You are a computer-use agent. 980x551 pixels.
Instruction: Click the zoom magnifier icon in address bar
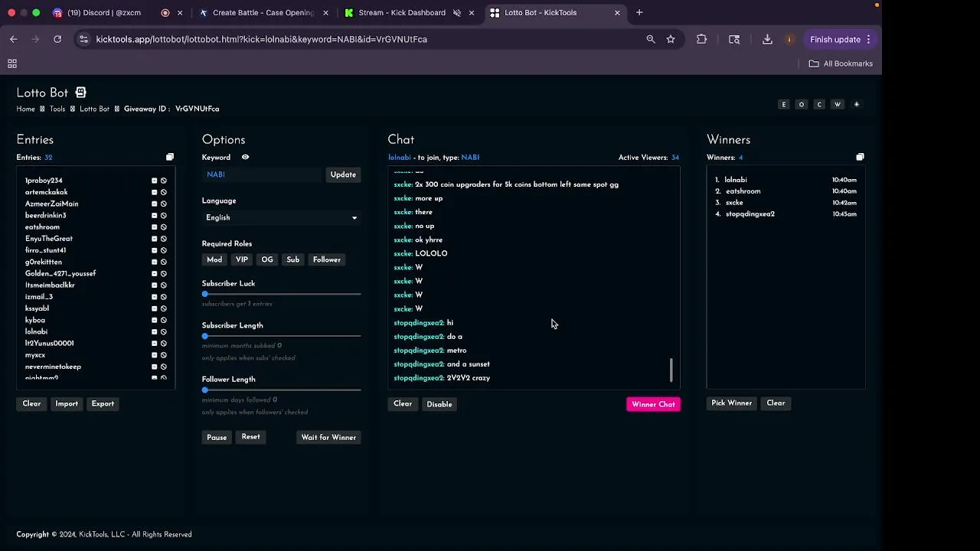(x=651, y=39)
